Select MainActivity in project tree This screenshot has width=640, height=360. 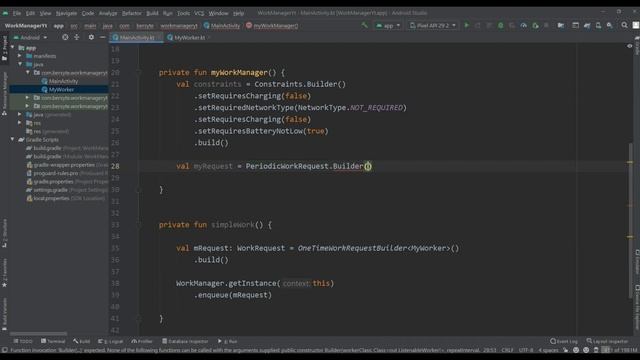60,81
